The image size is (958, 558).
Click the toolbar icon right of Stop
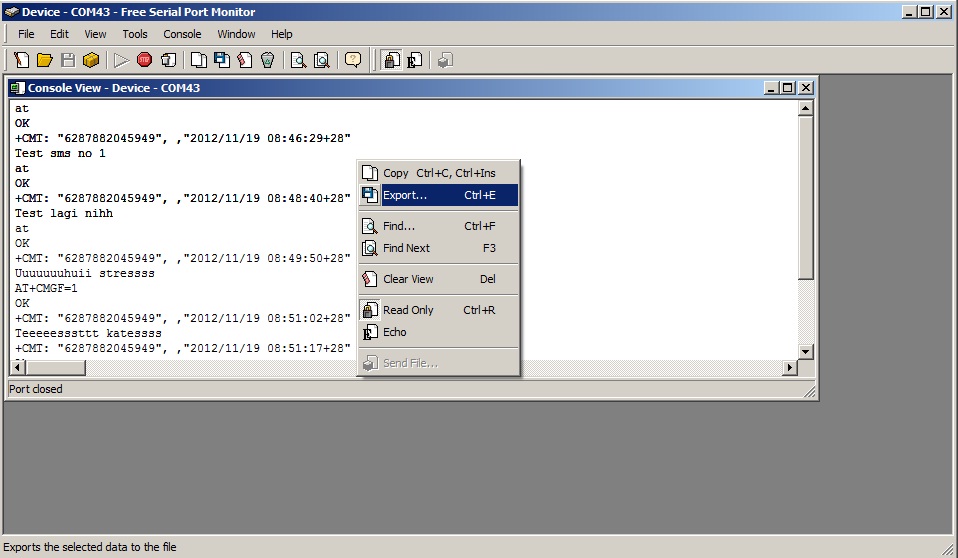(x=168, y=60)
